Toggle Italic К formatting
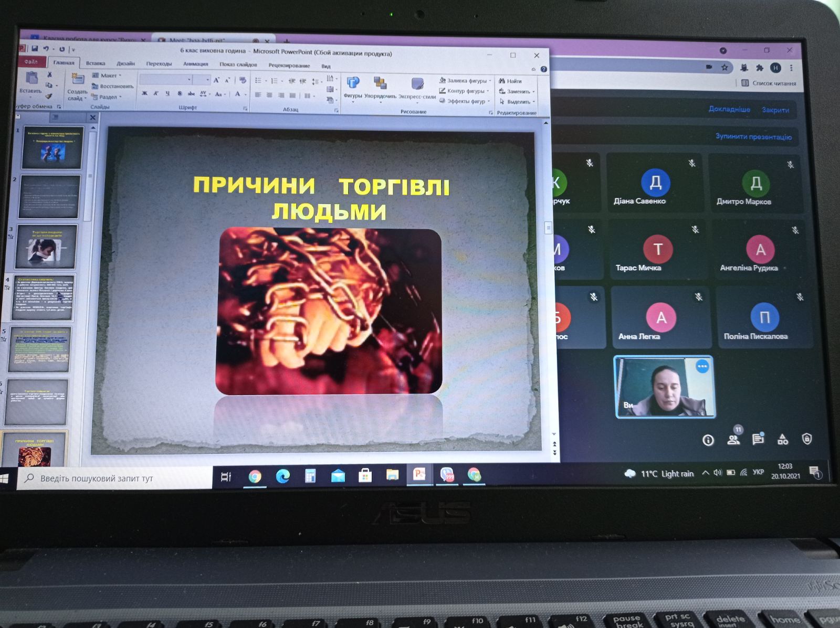The width and height of the screenshot is (840, 628). click(156, 93)
